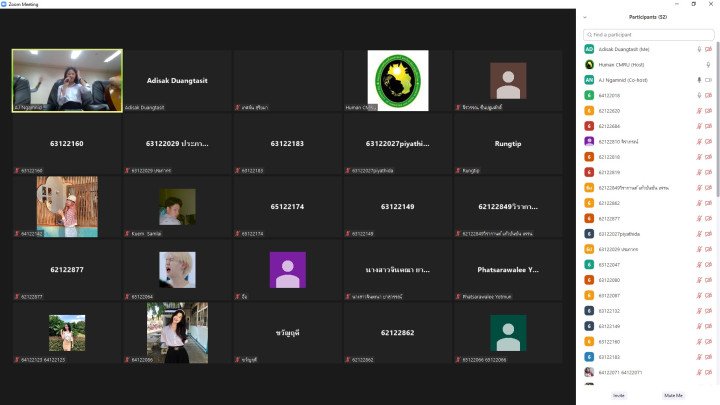Select the Adisak Duangtasit video tile
The image size is (720, 405).
coord(177,80)
